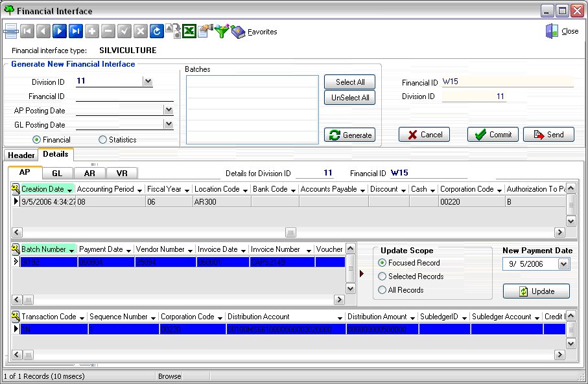Switch to the GL tab
This screenshot has height=384, width=588.
(57, 173)
